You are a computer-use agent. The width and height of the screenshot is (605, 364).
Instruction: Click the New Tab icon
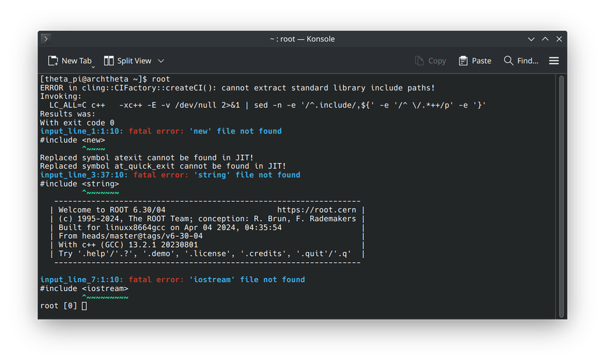tap(53, 61)
